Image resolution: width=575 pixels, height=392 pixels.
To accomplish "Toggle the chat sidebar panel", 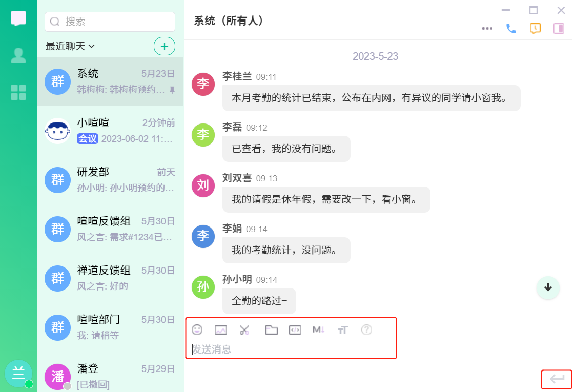I will pyautogui.click(x=559, y=29).
